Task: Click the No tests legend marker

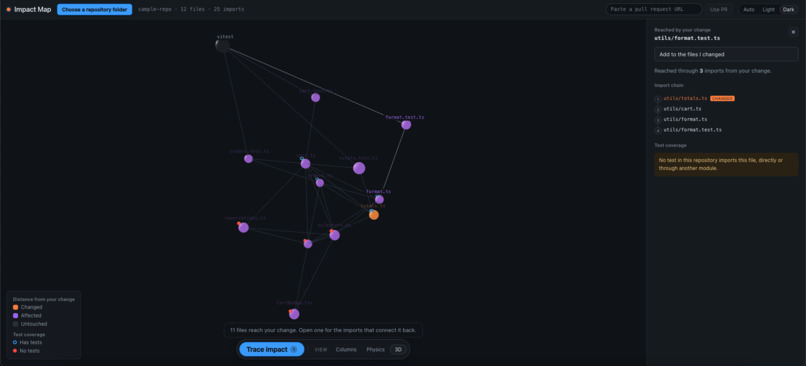Action: [15, 351]
